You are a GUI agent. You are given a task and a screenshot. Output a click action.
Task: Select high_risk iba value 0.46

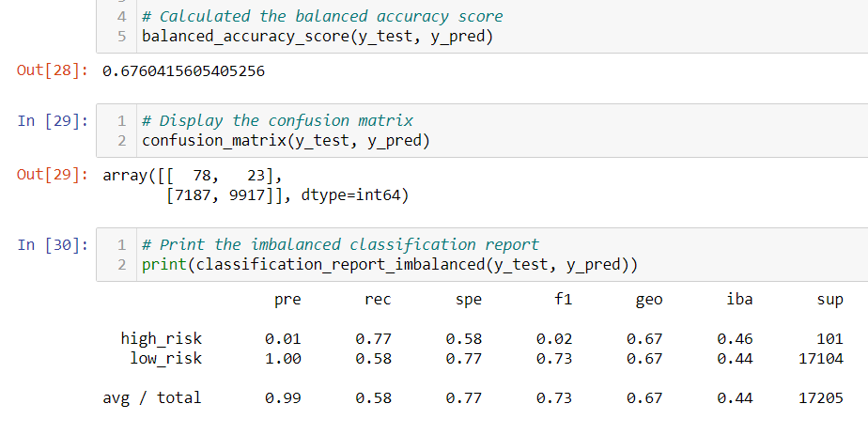(735, 339)
